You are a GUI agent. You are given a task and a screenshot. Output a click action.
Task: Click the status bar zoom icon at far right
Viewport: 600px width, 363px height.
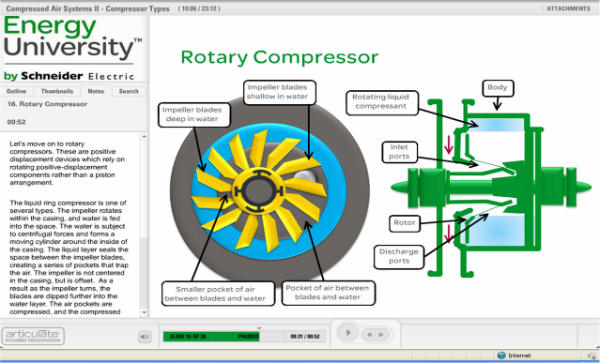(592, 356)
